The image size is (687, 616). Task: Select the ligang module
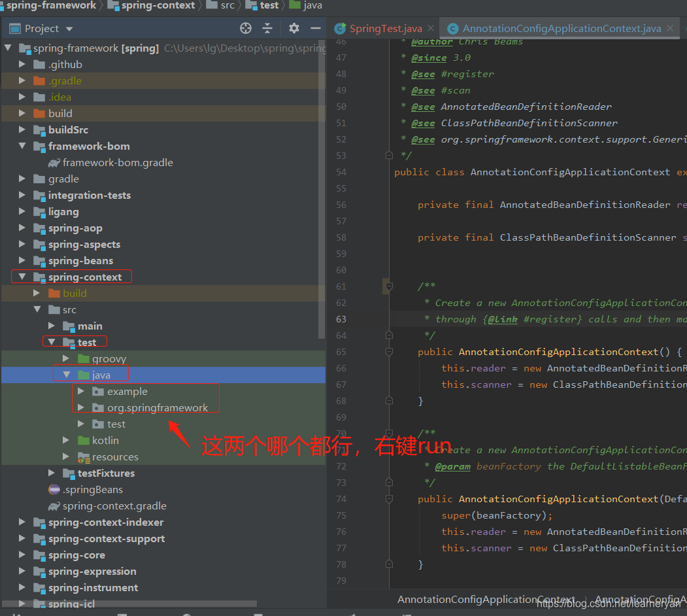[63, 212]
